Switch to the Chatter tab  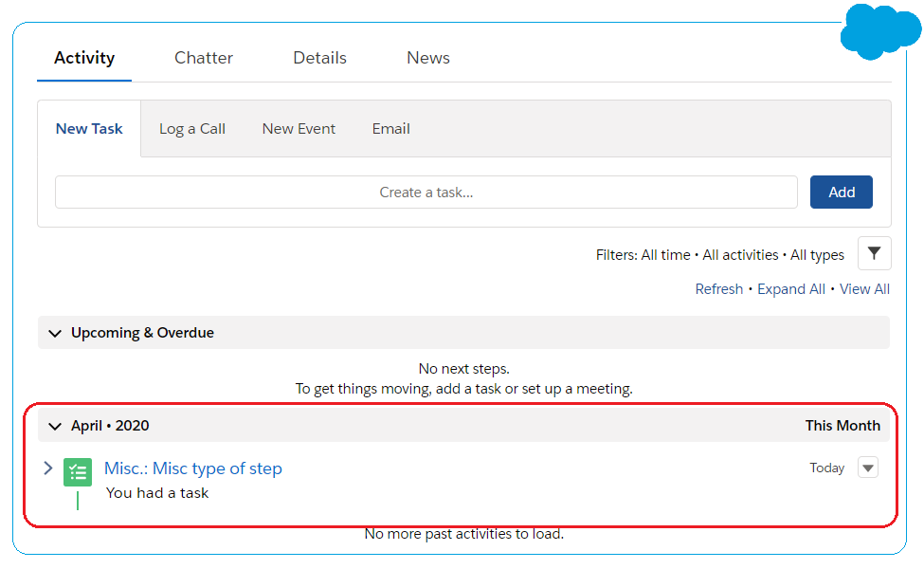pos(204,58)
